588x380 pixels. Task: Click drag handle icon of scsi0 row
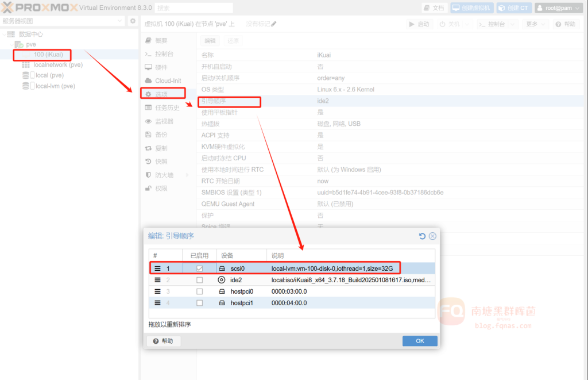[x=158, y=268]
